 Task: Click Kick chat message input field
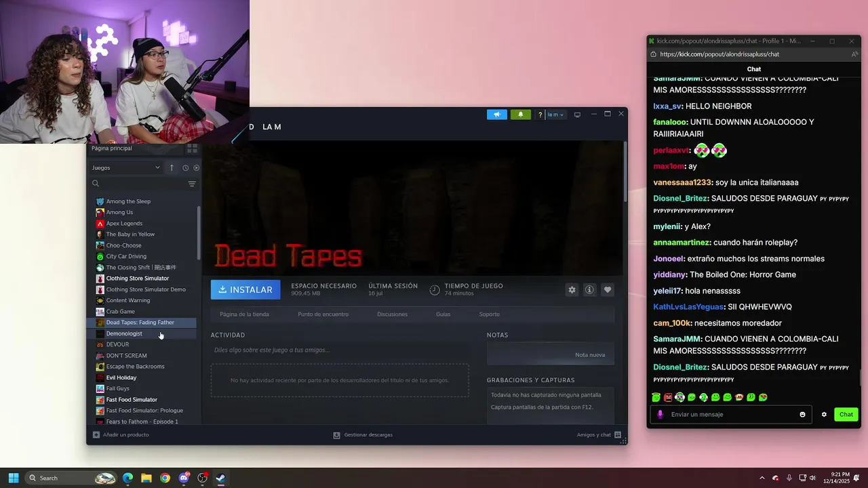tap(730, 414)
